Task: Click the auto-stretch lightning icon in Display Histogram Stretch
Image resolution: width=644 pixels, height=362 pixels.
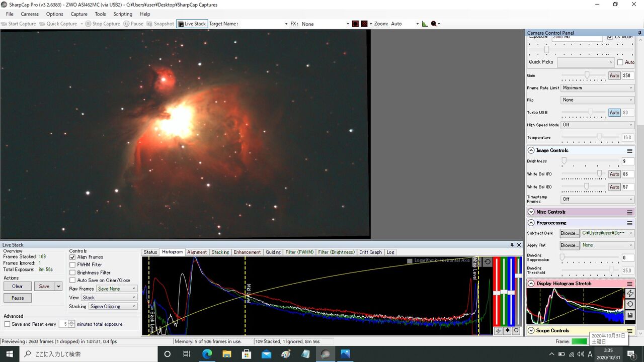Action: 629,294
